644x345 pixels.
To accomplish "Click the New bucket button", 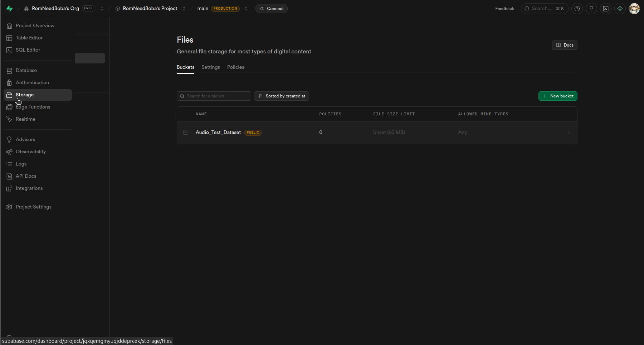I will tap(558, 96).
